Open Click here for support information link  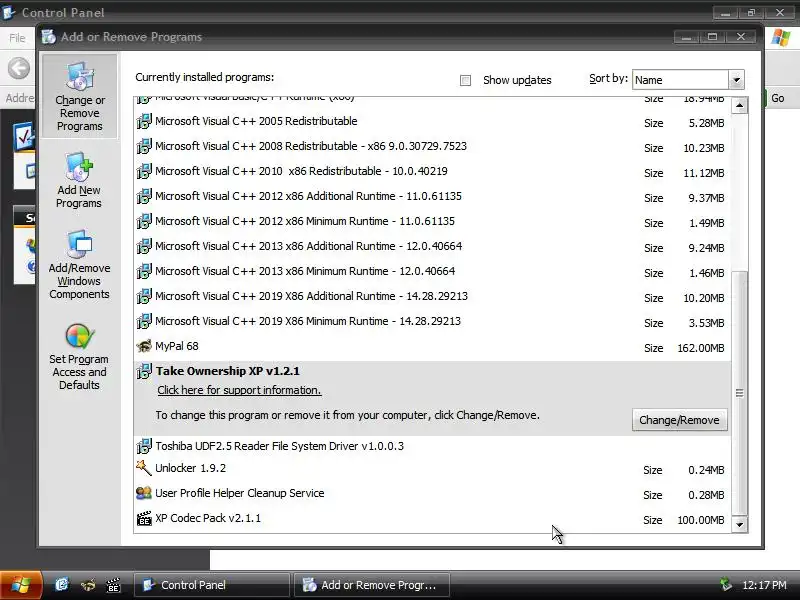click(x=239, y=390)
